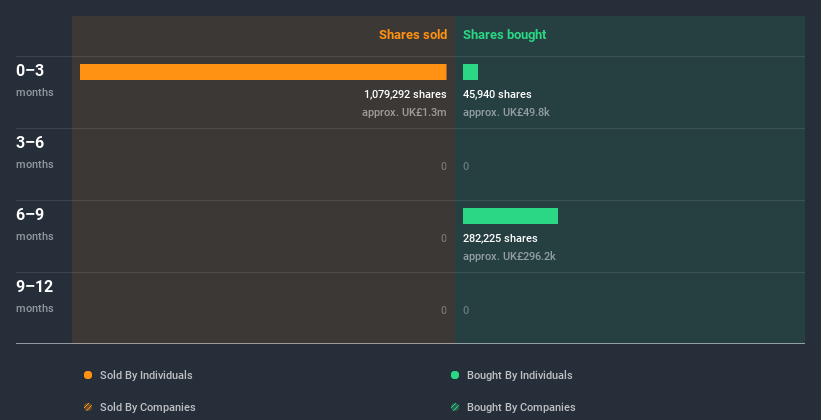Click the zero bought value in 9–12 months row
The height and width of the screenshot is (420, 821).
tap(466, 311)
